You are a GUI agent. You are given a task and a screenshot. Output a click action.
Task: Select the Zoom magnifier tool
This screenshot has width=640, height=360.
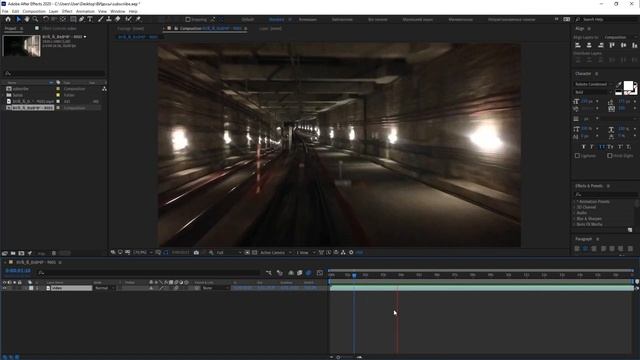[x=36, y=19]
